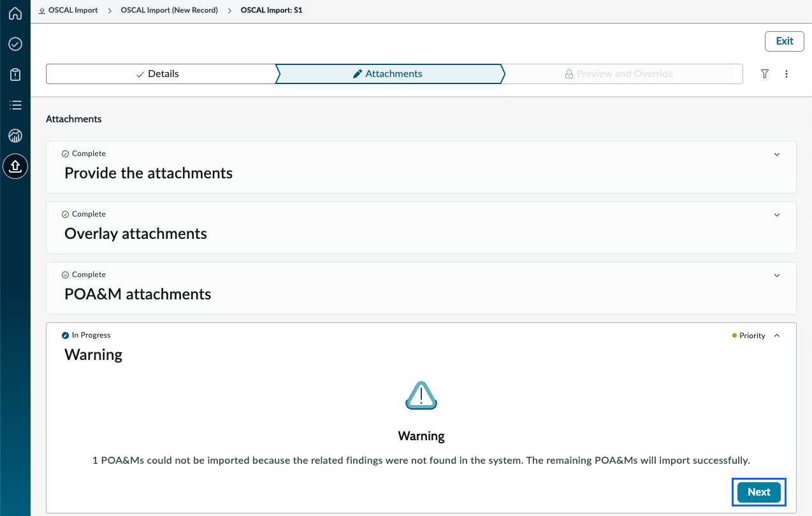Open OSCAL Import breadcrumb link
This screenshot has width=812, height=516.
click(x=73, y=10)
